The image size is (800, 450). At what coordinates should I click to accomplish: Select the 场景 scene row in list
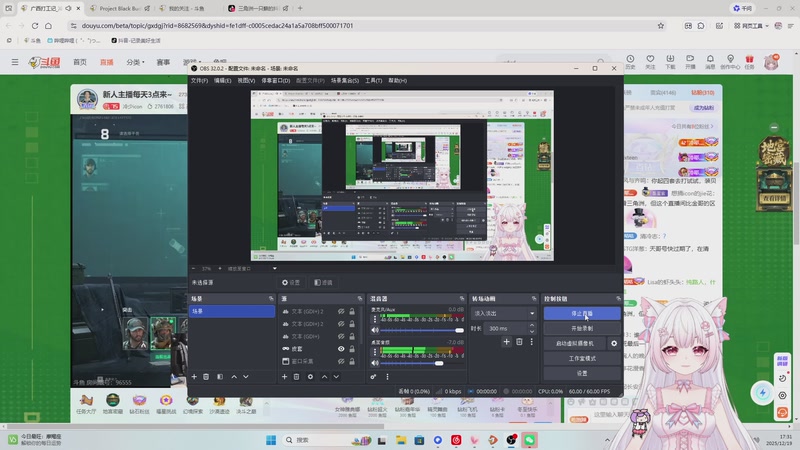click(x=232, y=311)
